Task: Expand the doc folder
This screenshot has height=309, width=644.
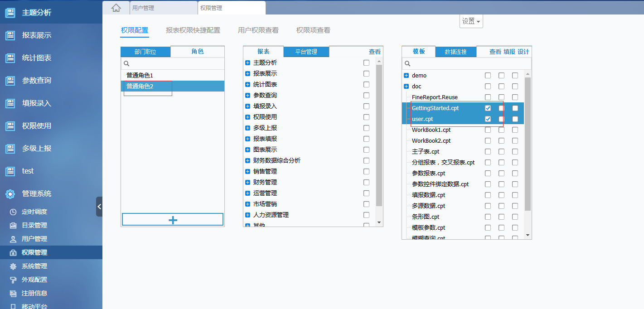Action: [x=406, y=87]
